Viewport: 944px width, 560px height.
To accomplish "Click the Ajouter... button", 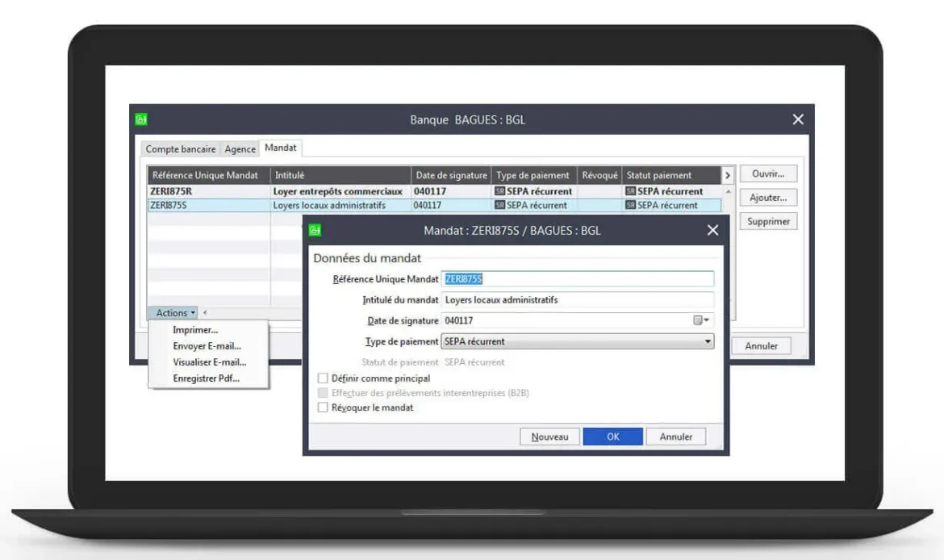I will pyautogui.click(x=767, y=198).
